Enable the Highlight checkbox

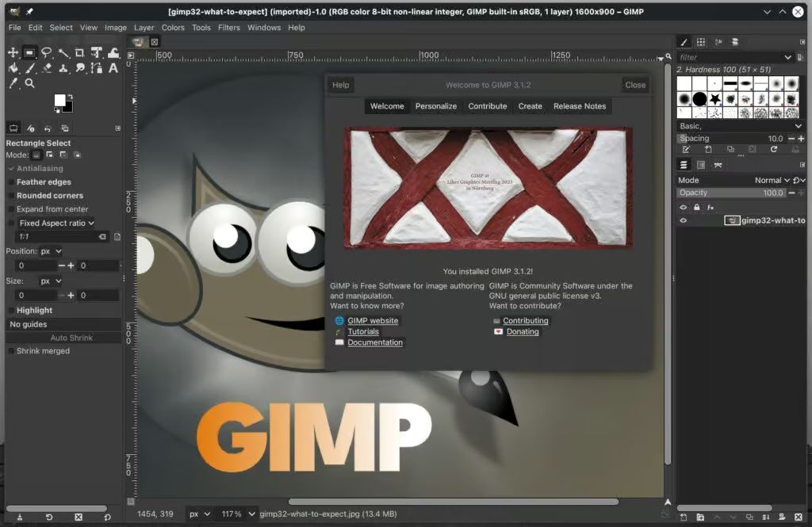(10, 310)
